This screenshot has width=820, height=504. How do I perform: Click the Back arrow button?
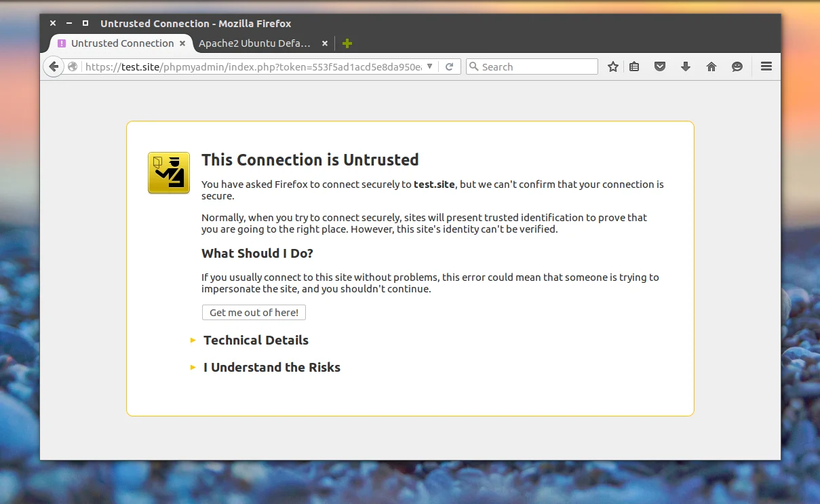coord(53,66)
